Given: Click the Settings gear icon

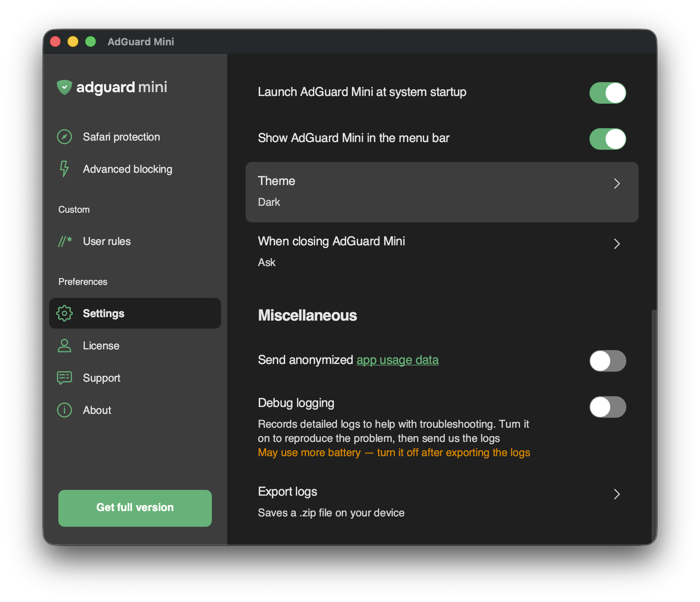Looking at the screenshot, I should coord(64,313).
